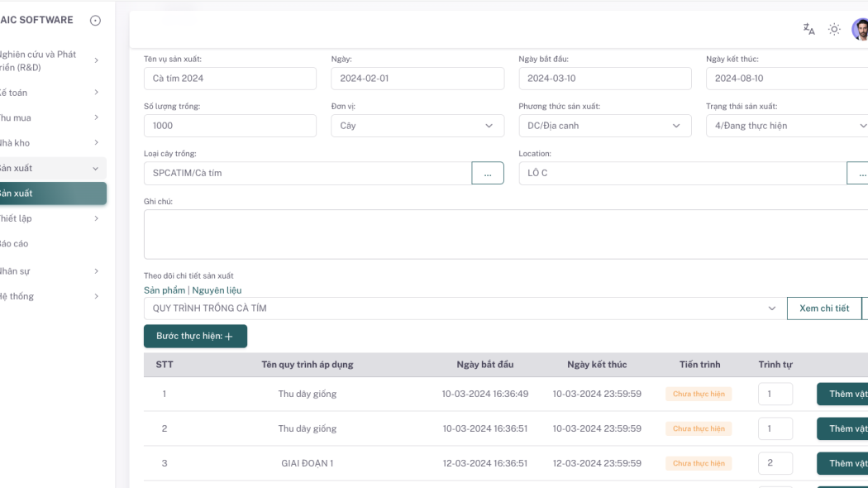The height and width of the screenshot is (488, 868).
Task: Select the 'Sản phẩm' tab link
Action: coord(165,290)
